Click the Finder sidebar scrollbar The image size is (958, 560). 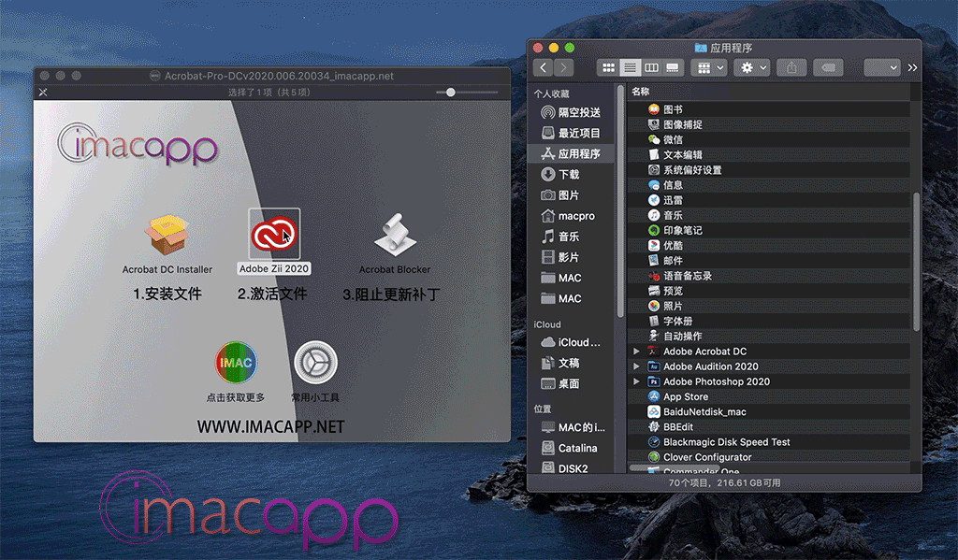(x=620, y=202)
